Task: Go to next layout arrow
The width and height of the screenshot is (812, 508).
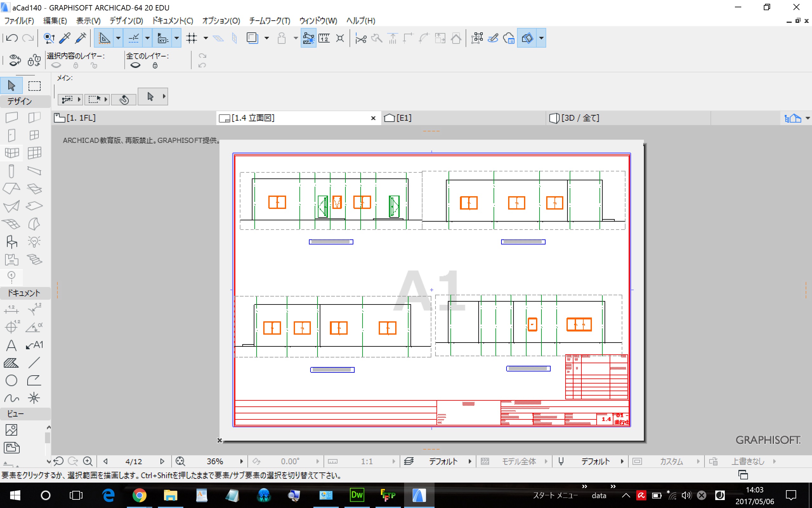Action: (162, 461)
